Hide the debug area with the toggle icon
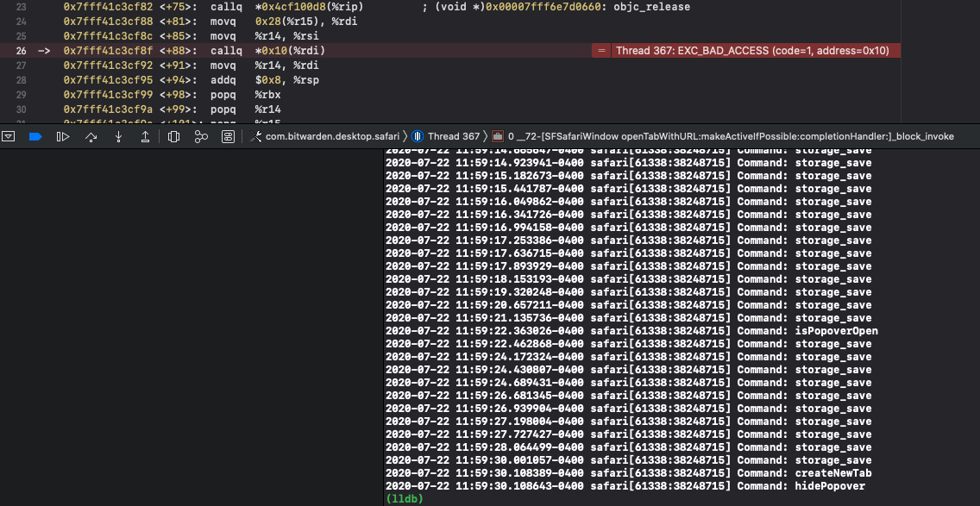The width and height of the screenshot is (980, 506). 8,136
